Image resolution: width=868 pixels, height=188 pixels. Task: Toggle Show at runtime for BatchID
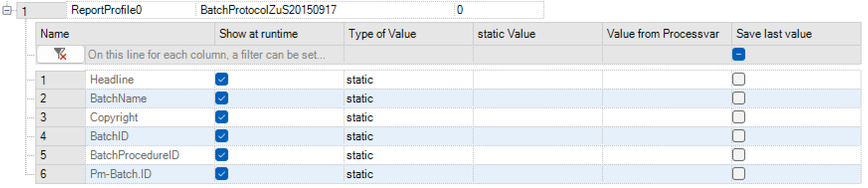coord(222,136)
